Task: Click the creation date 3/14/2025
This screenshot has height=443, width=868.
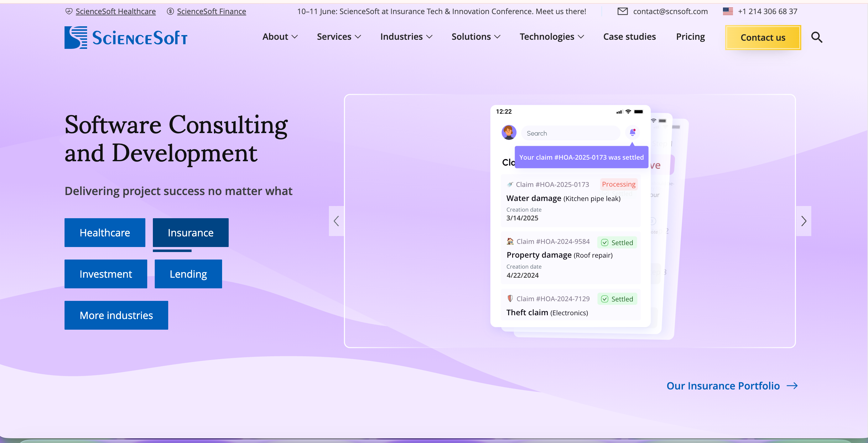Action: [522, 218]
